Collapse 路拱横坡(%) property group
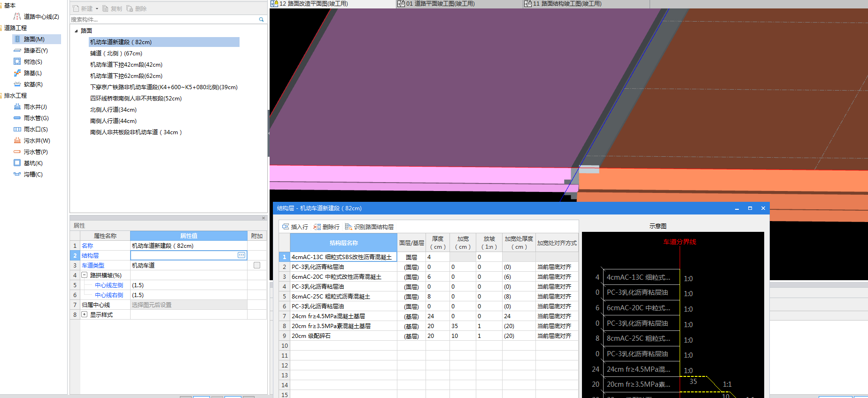Screen dimensions: 868x398 (85, 275)
